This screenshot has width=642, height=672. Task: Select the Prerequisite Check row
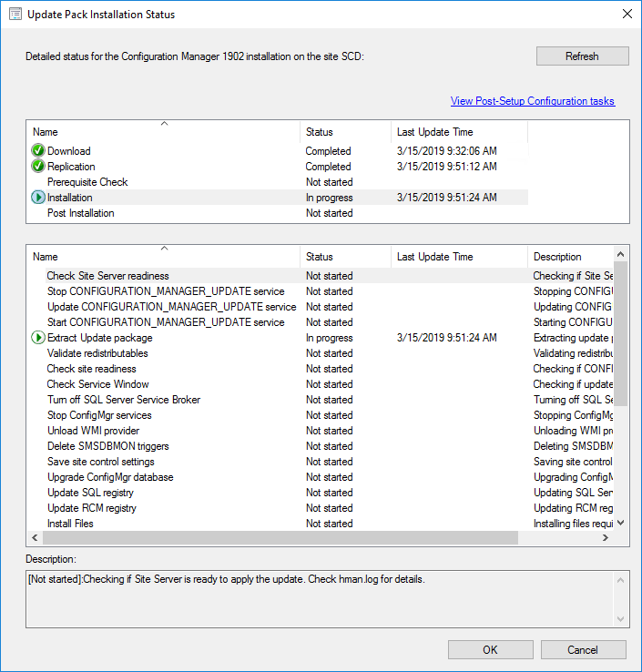point(278,182)
